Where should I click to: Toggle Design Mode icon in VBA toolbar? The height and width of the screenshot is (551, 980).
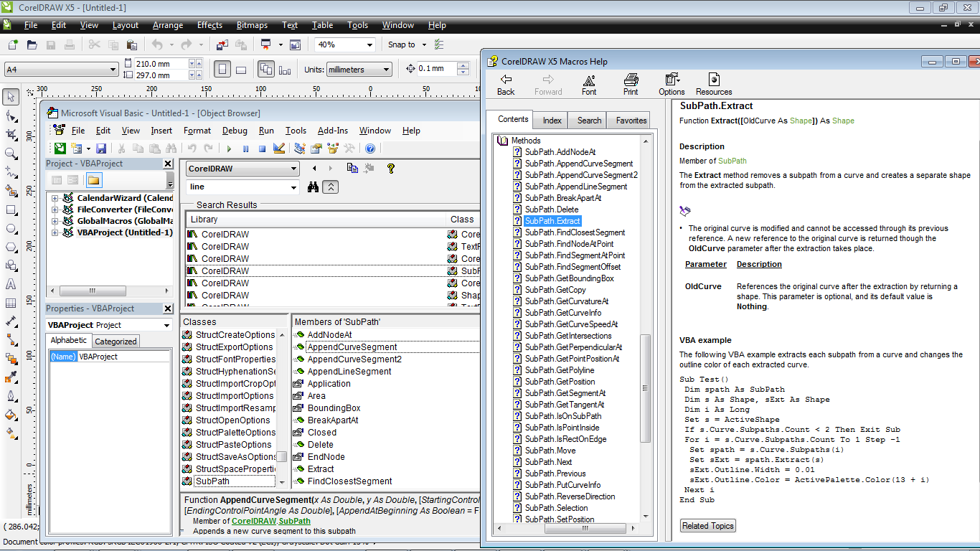279,149
